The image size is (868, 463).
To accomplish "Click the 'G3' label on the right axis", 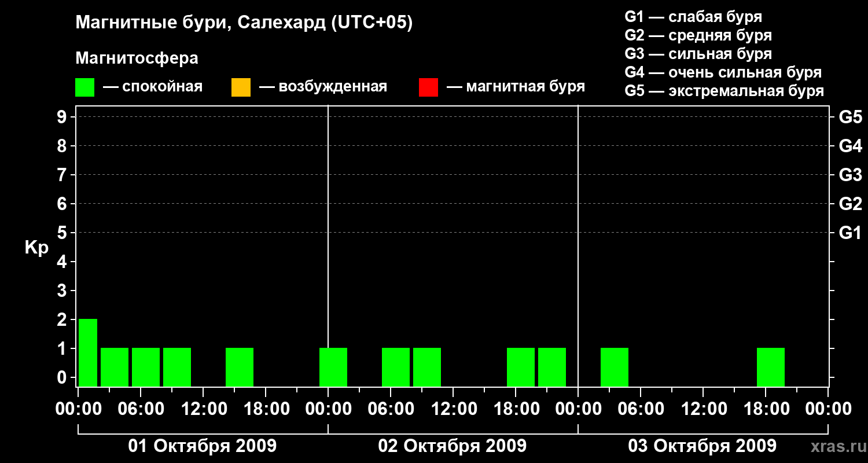I will click(x=850, y=175).
